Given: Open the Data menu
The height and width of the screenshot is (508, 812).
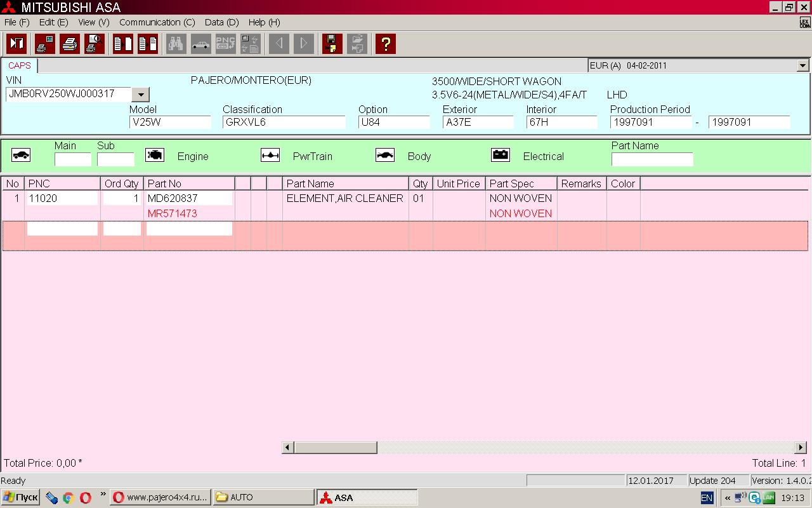Looking at the screenshot, I should pos(221,22).
